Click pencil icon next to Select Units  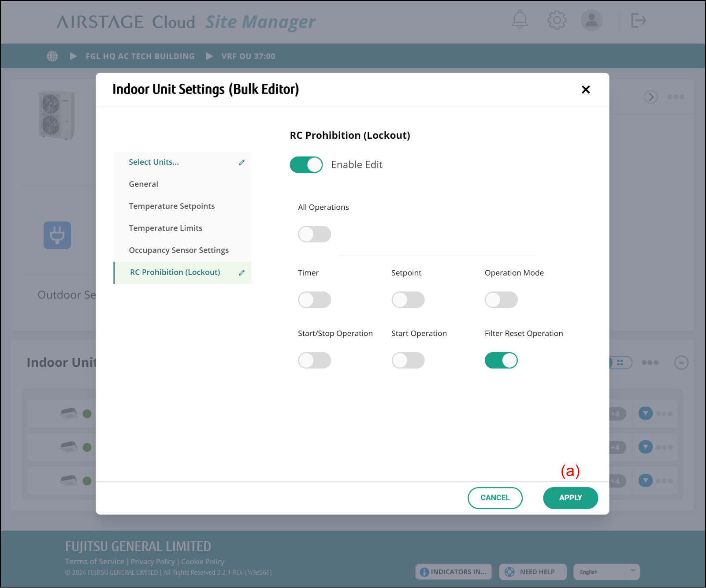point(242,163)
